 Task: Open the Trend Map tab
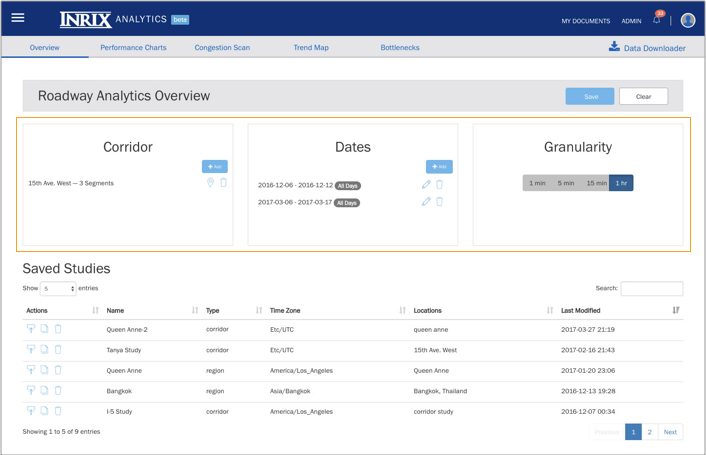[311, 47]
